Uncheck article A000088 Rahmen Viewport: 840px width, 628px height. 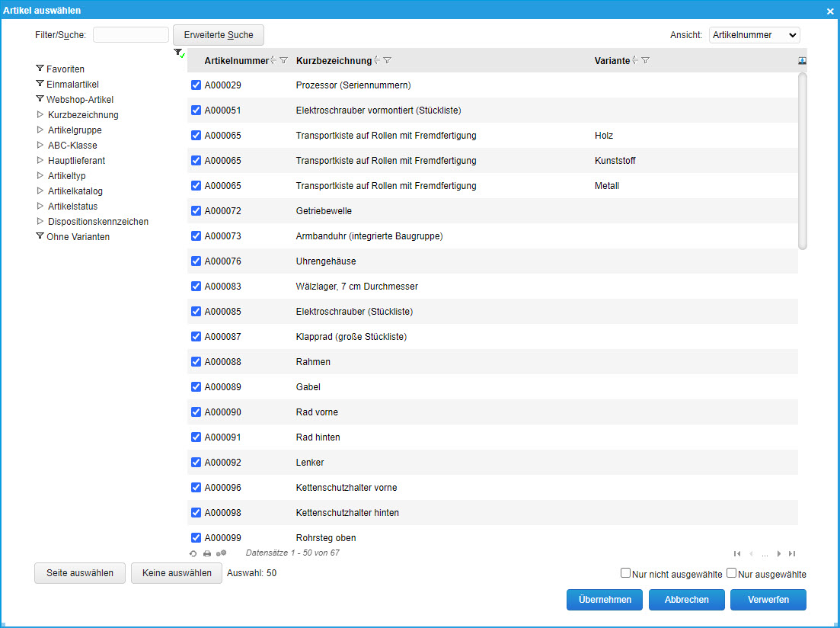click(x=196, y=362)
